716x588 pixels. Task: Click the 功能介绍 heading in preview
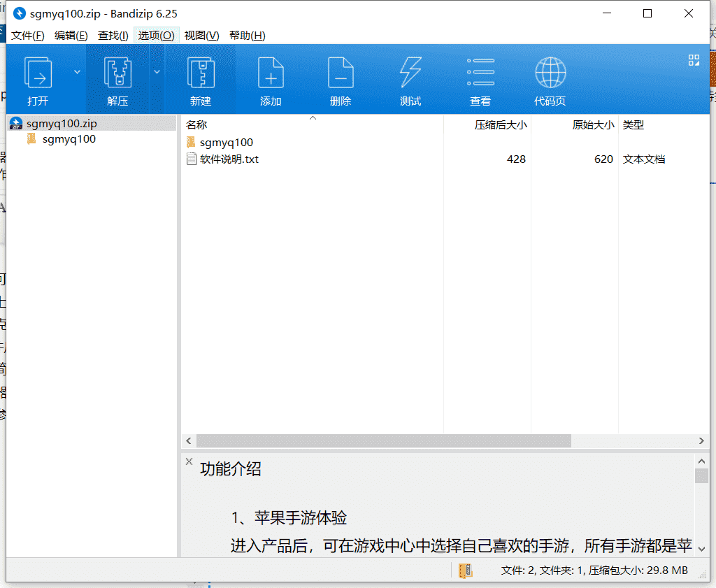(x=230, y=469)
